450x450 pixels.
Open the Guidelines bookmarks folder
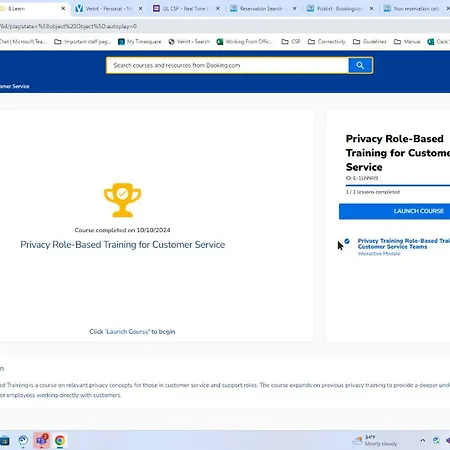[370, 42]
